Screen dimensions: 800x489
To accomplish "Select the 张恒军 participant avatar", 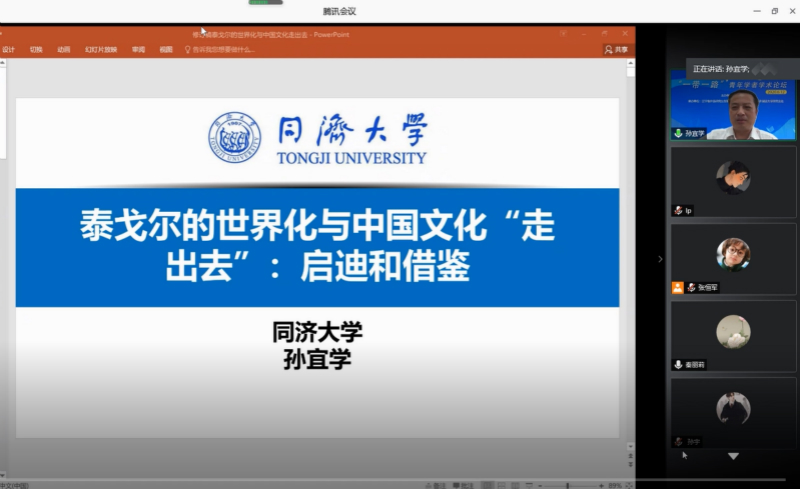I will click(x=733, y=254).
